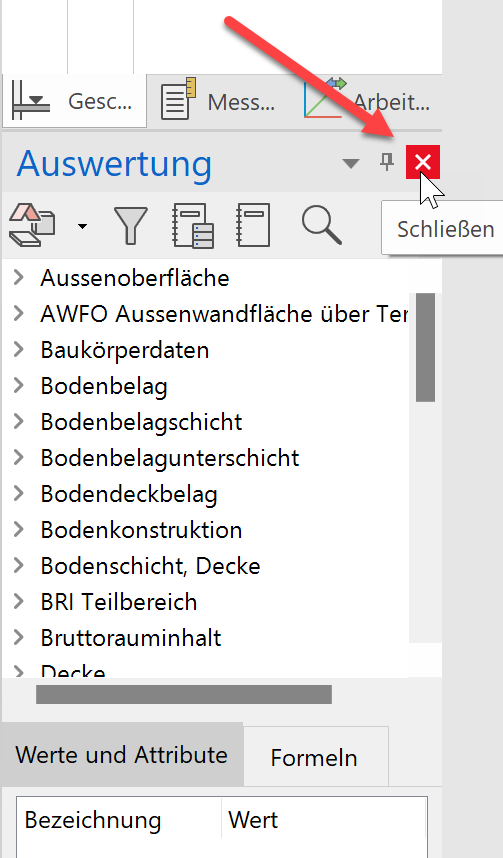Click the notebook with list report icon
This screenshot has height=858, width=503.
193,225
